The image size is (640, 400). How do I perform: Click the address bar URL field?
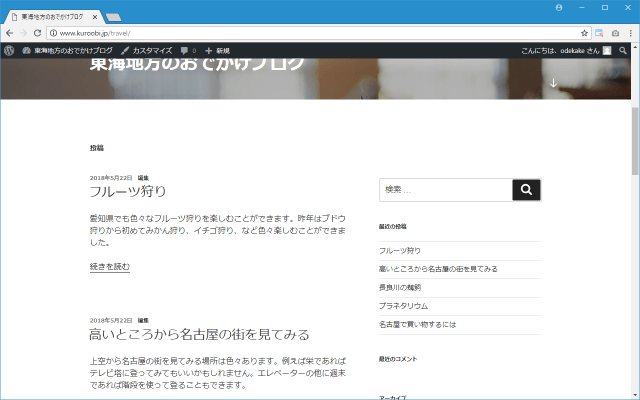click(x=318, y=33)
